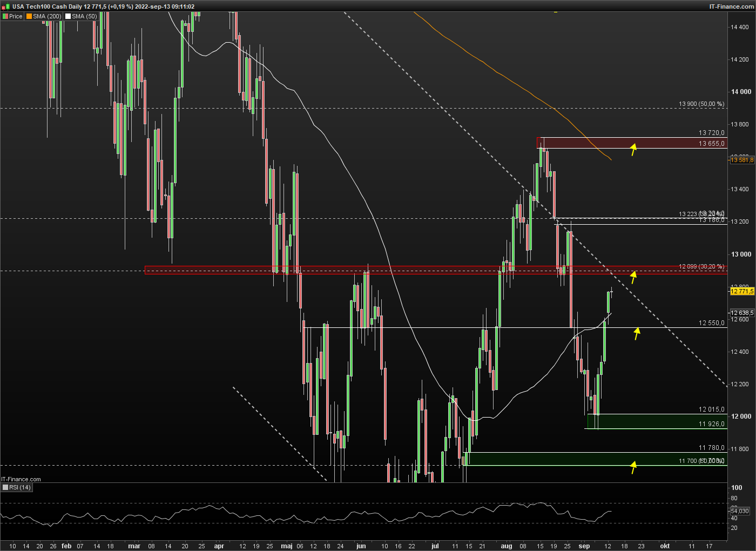Click the 12 550,0 level label
The width and height of the screenshot is (756, 551).
(712, 323)
